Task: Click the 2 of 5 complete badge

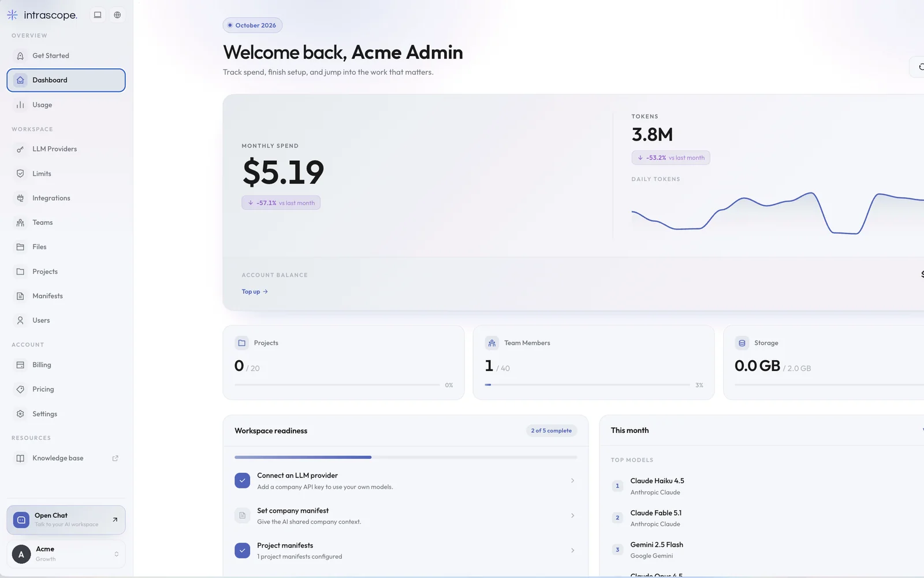Action: point(552,431)
